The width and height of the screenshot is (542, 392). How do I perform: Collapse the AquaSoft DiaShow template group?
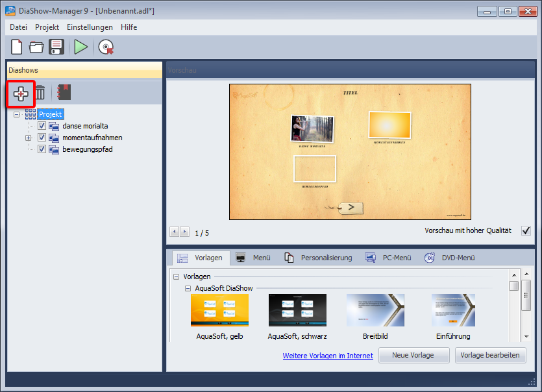(x=188, y=288)
